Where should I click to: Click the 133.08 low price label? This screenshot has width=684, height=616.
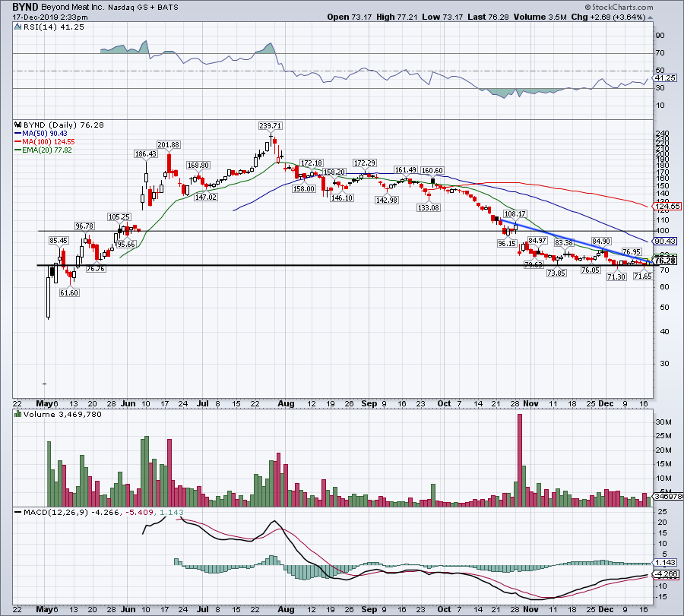[x=429, y=208]
